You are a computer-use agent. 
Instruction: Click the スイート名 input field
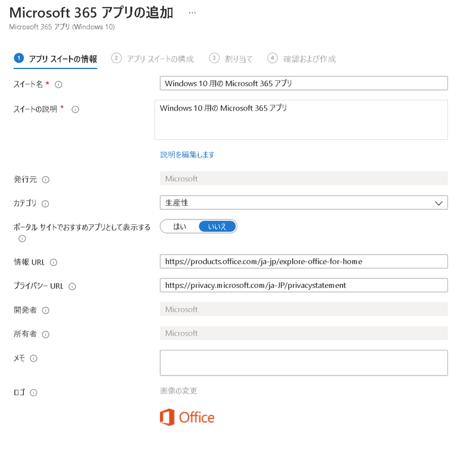pyautogui.click(x=303, y=83)
